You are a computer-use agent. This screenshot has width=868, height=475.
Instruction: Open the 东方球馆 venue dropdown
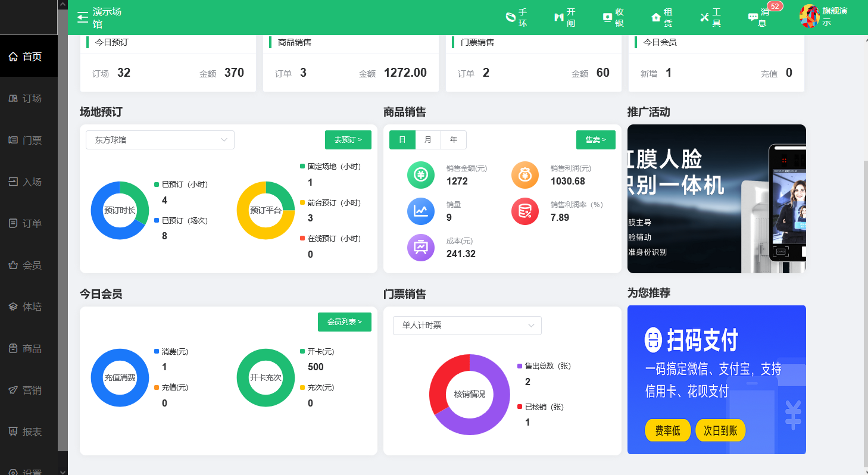coord(160,140)
